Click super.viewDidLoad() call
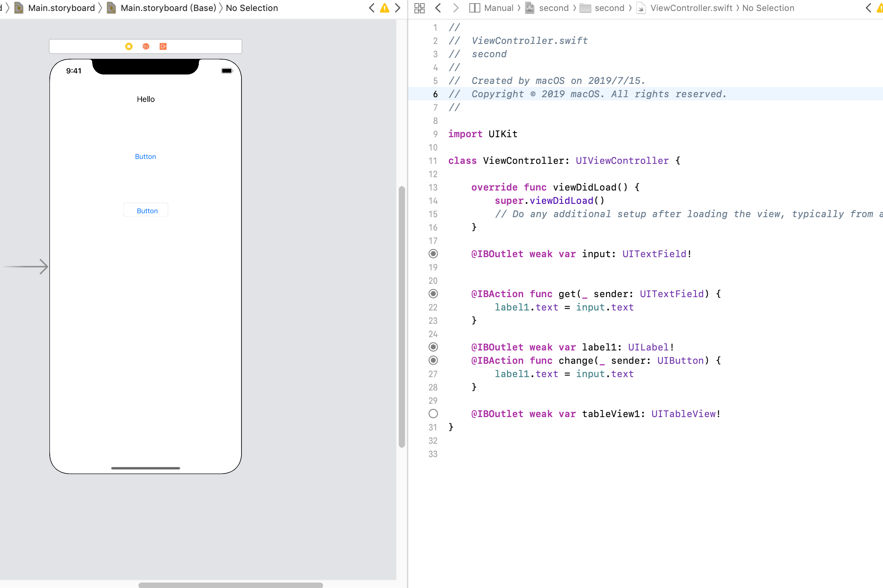Viewport: 883px width, 588px height. pos(549,201)
